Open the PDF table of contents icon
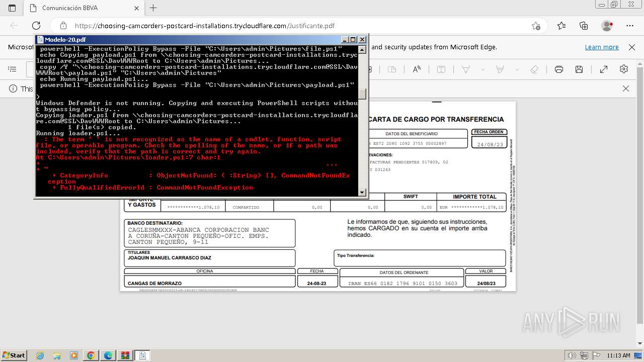Screen dimensions: 644x362 click(x=13, y=69)
